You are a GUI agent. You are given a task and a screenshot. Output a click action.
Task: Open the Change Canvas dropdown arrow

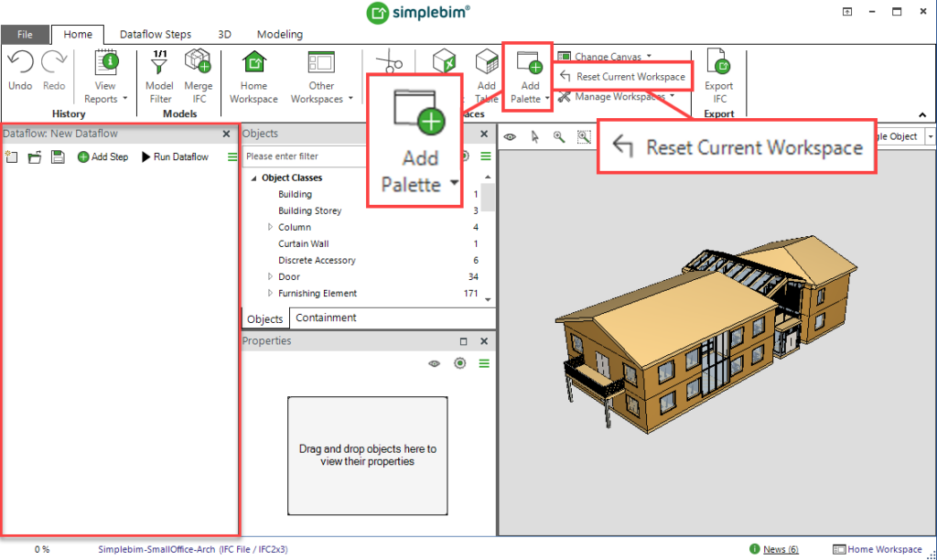click(x=649, y=57)
